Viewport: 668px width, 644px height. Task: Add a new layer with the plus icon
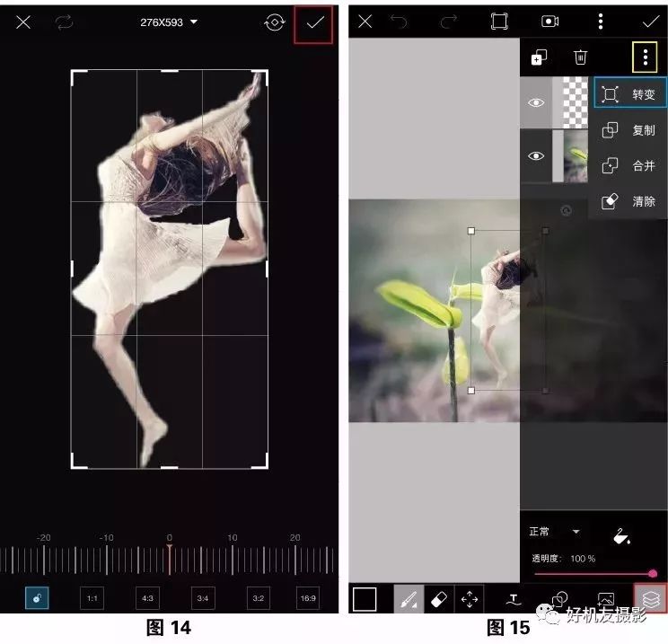[x=539, y=57]
